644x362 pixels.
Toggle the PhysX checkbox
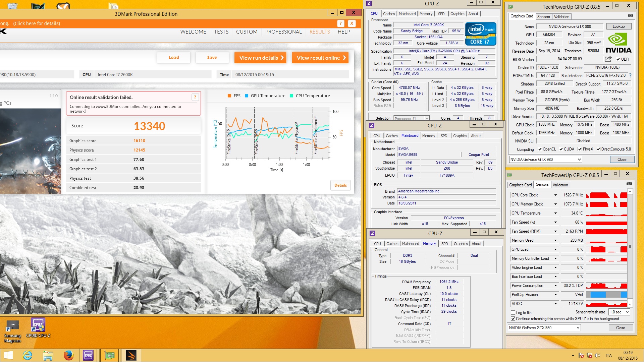pos(580,149)
